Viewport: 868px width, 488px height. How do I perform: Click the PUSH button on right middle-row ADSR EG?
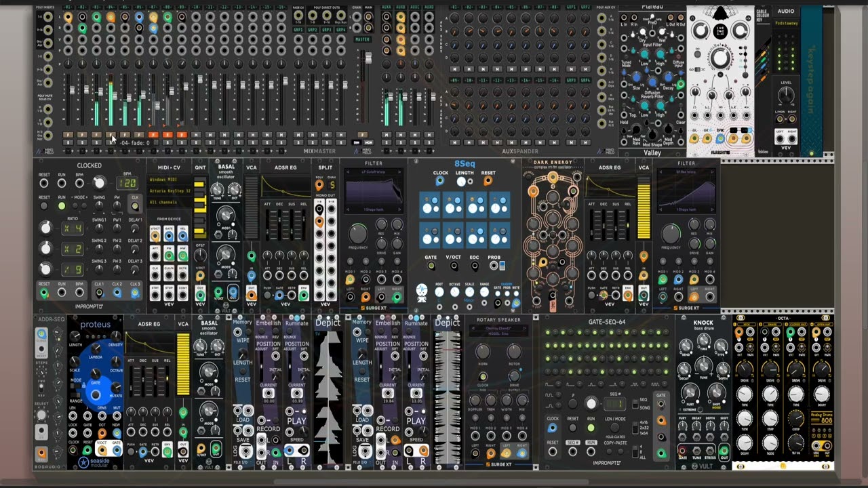[x=591, y=296]
